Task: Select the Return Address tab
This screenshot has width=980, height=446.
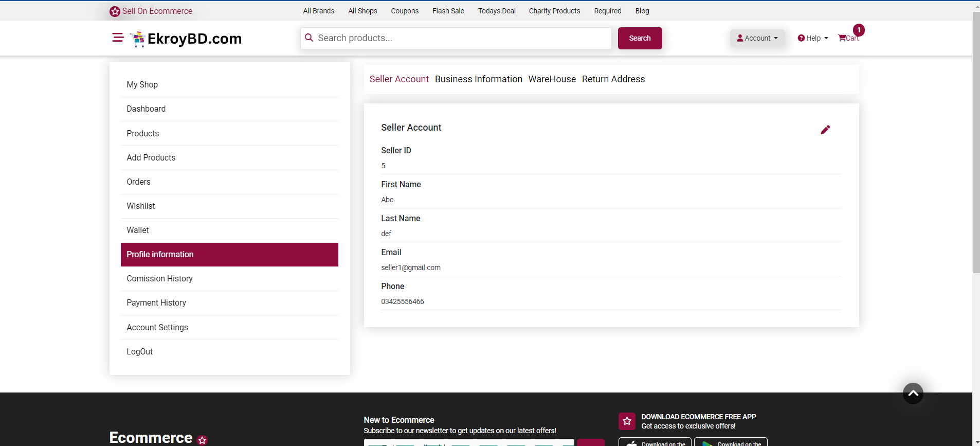Action: pyautogui.click(x=613, y=79)
